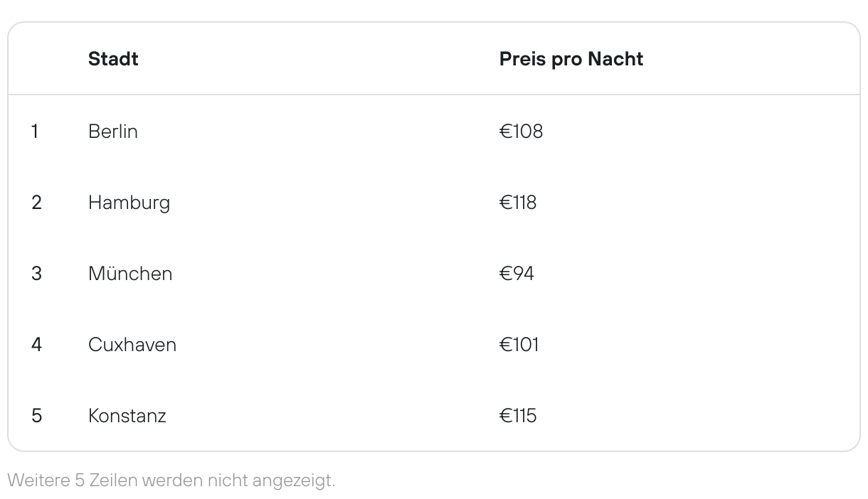Select the Cuxhaven city cell
Screen dimensions: 868x499
pos(132,345)
